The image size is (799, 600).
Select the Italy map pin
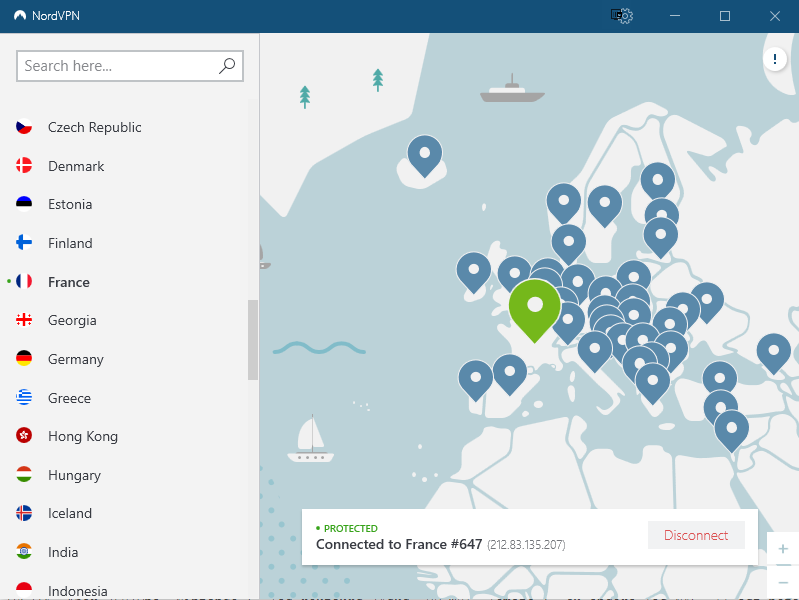pos(595,350)
